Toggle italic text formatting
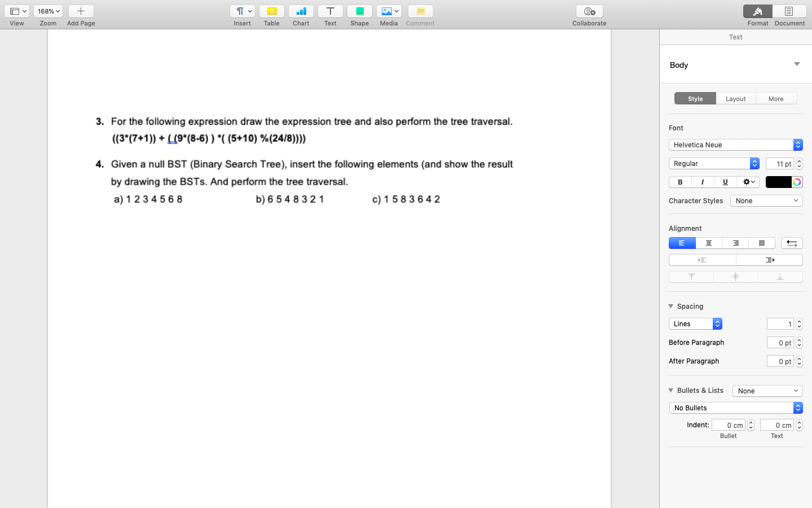Image resolution: width=812 pixels, height=508 pixels. [x=702, y=182]
